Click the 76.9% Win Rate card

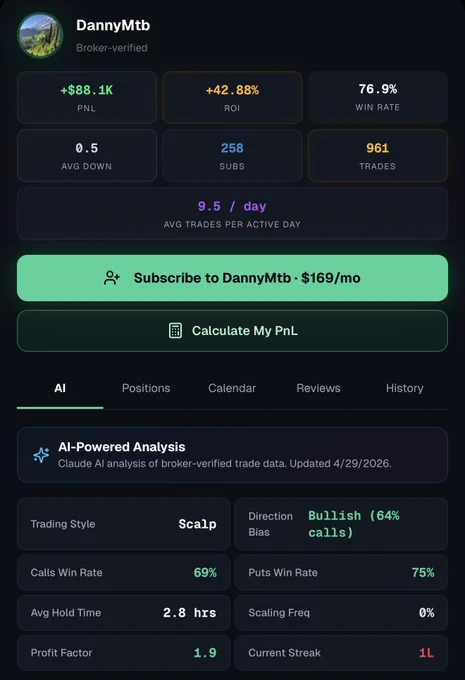[378, 98]
